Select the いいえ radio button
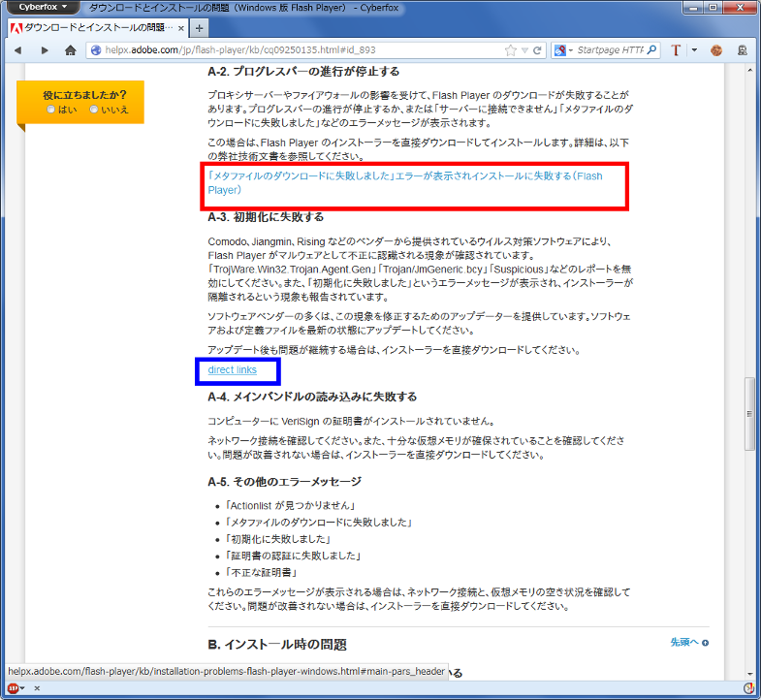 [x=94, y=110]
